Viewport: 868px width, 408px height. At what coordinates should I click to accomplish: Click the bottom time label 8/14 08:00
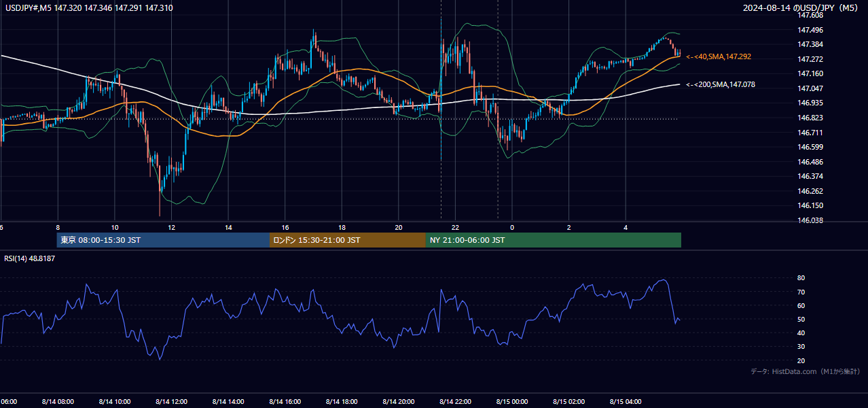tap(58, 402)
